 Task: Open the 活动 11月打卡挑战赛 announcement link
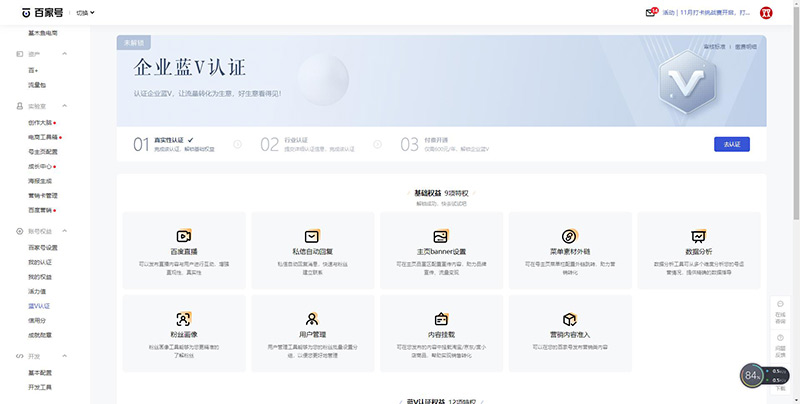706,13
